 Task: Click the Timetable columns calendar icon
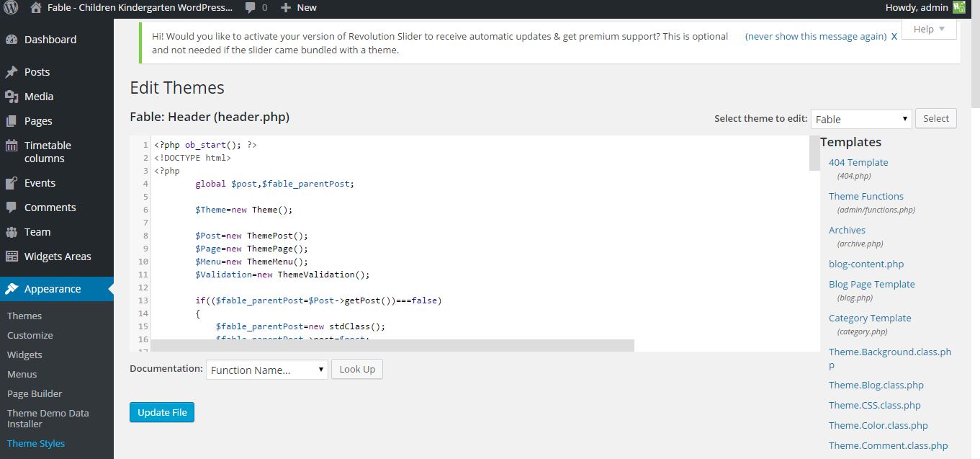pos(12,146)
